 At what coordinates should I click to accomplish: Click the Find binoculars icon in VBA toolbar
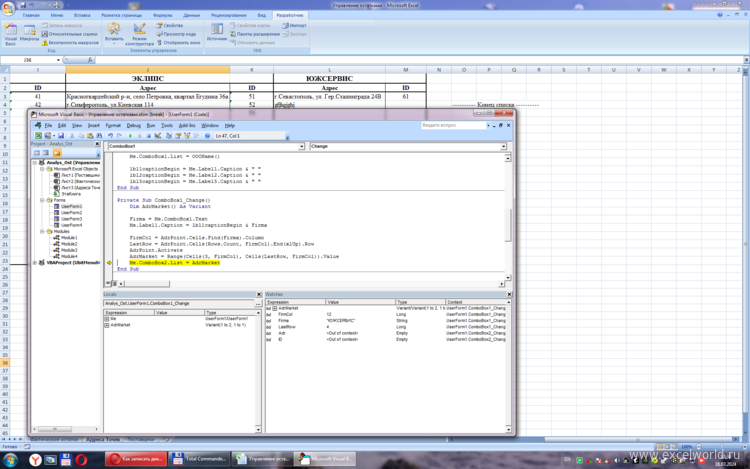(99, 136)
